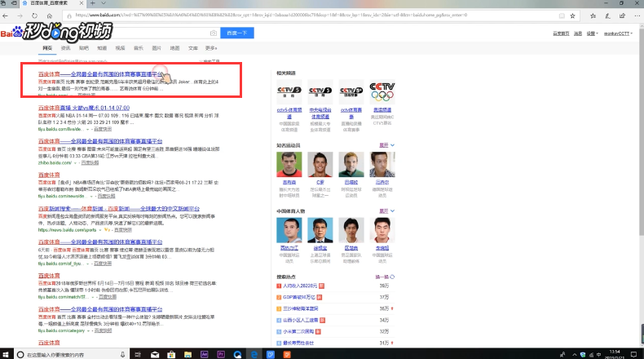Open the user account dropdown at top right
This screenshot has width=644, height=359.
point(618,33)
